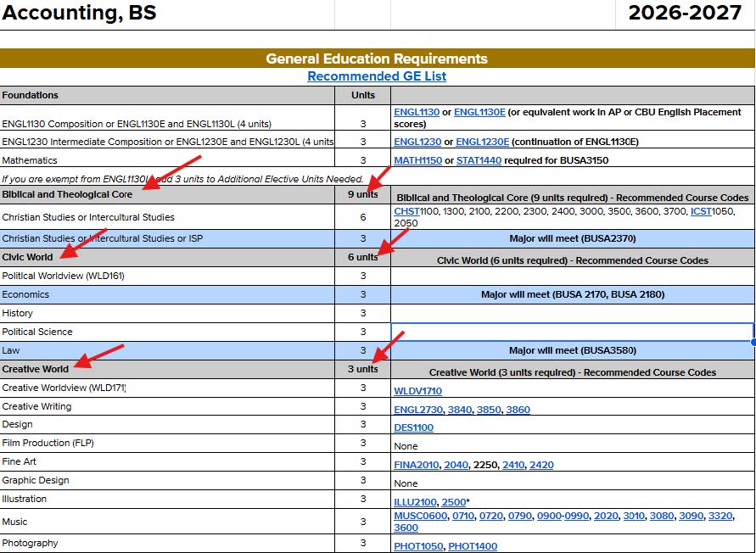The height and width of the screenshot is (553, 756).
Task: Select the Biblical and Theological Core cell
Action: 68,194
